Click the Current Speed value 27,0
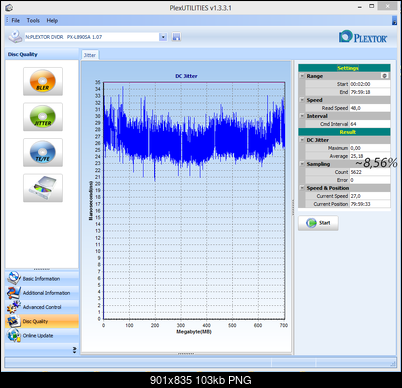Viewport: 402px width, 388px height. [370, 196]
